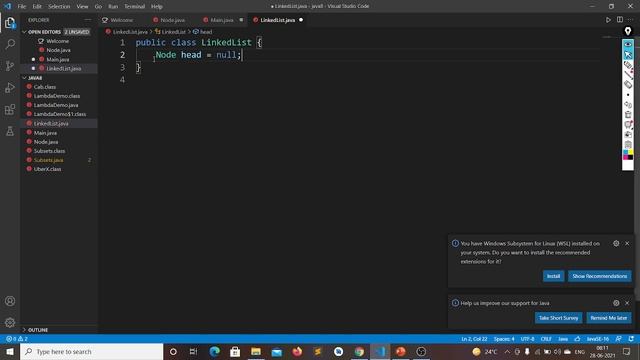Click Install on WSL notification

(553, 276)
